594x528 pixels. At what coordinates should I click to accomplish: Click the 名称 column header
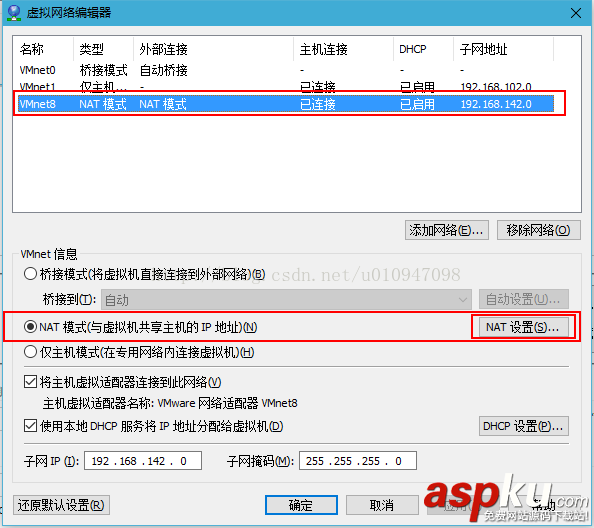(44, 49)
